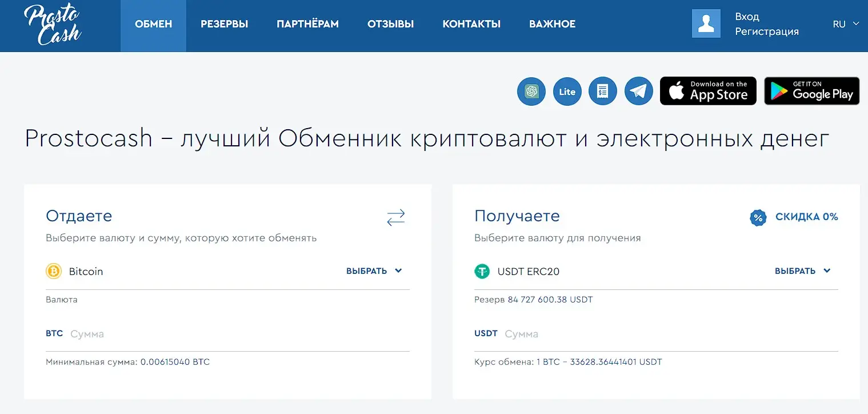This screenshot has height=414, width=868.
Task: Open the user profile avatar icon
Action: [x=706, y=23]
